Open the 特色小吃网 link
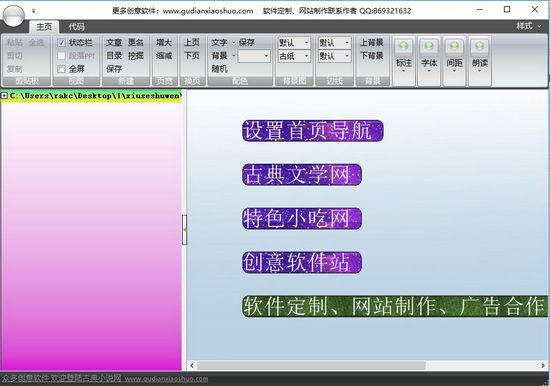Screen dimensions: 550x386 pos(302,219)
